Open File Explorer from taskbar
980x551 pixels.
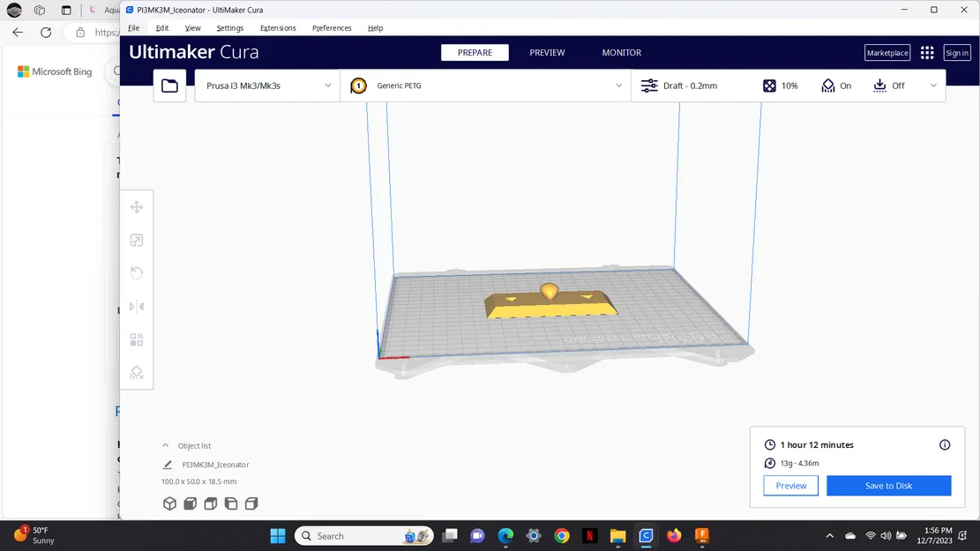pos(617,536)
